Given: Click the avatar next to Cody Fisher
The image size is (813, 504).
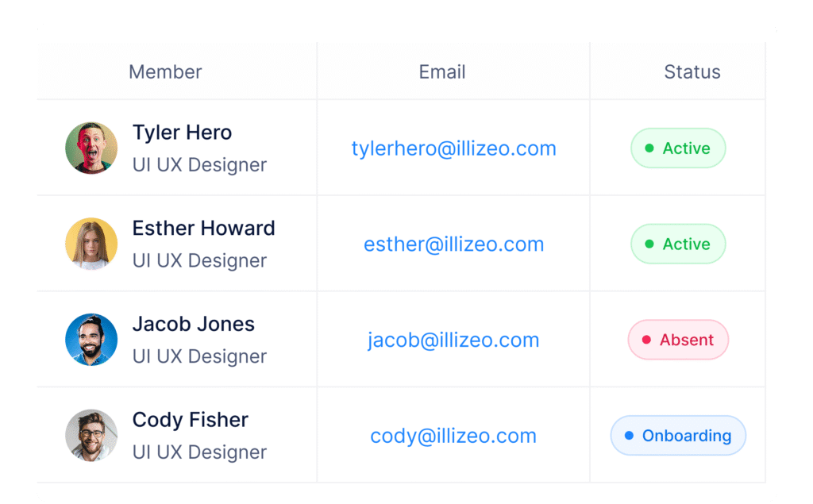Looking at the screenshot, I should click(x=91, y=436).
